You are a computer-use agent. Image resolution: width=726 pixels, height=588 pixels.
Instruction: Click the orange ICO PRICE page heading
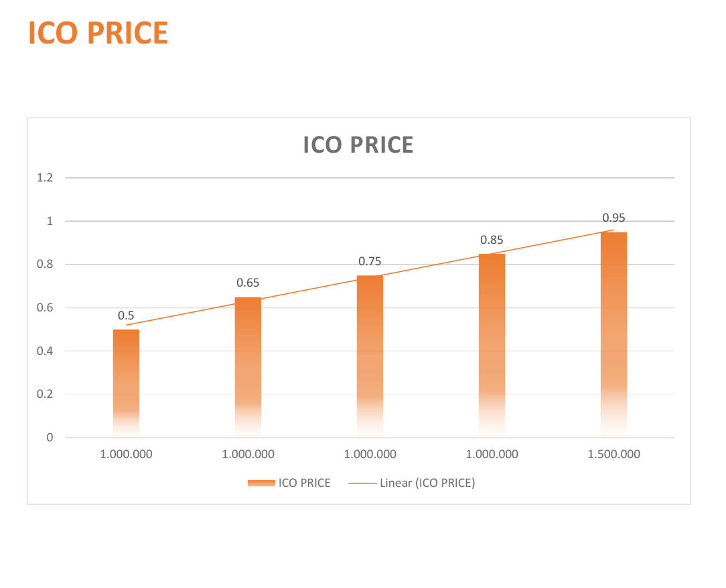98,33
